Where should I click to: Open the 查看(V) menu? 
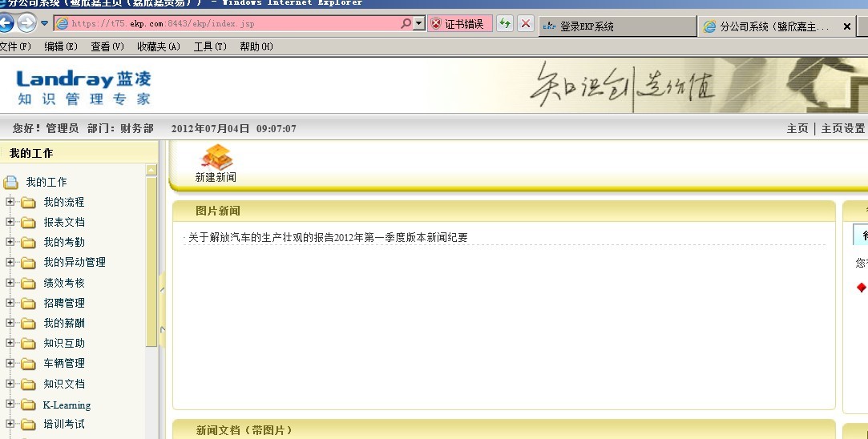(107, 46)
